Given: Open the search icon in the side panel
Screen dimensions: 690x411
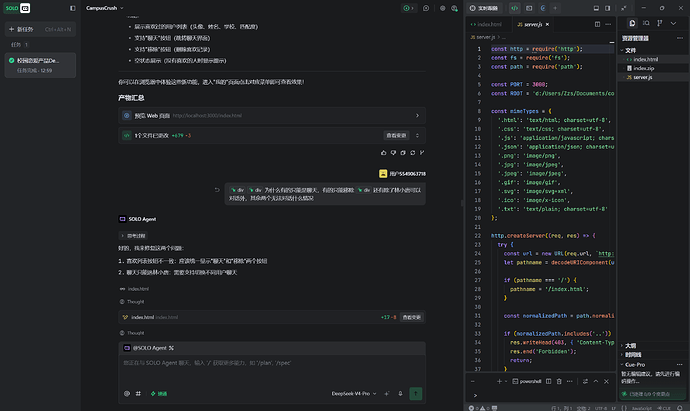Looking at the screenshot, I should click(x=646, y=23).
